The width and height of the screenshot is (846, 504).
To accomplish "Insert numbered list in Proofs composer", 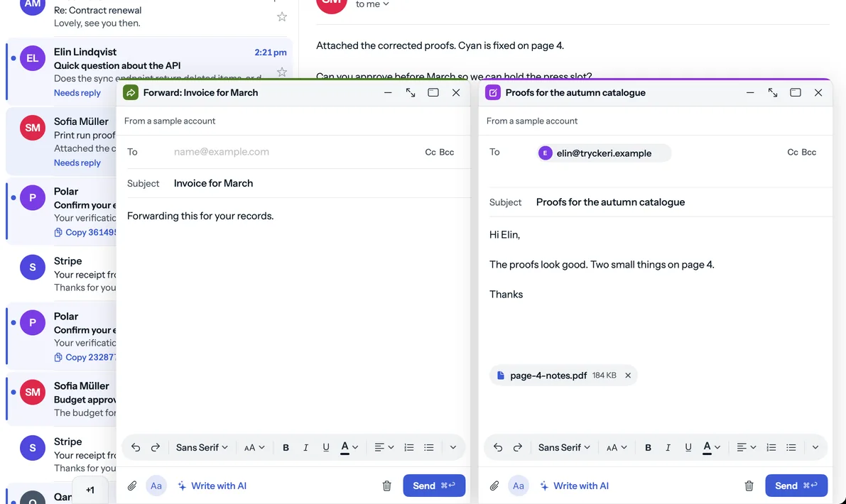I will pyautogui.click(x=771, y=447).
